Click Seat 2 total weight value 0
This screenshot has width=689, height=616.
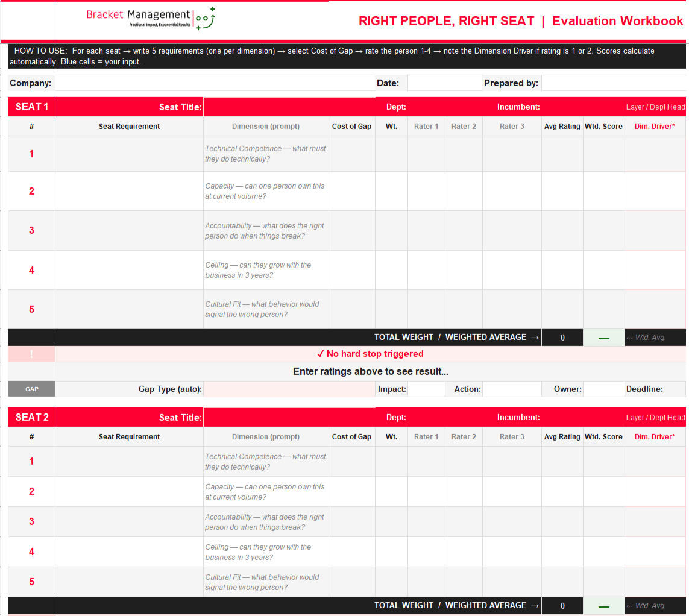coord(562,606)
